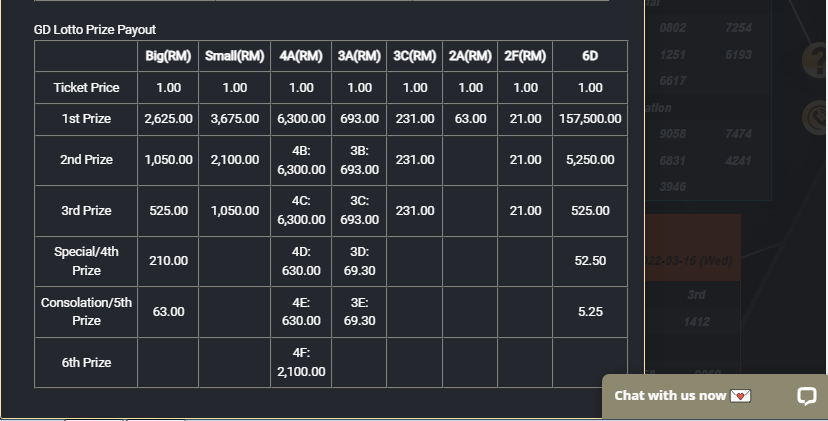The height and width of the screenshot is (421, 828).
Task: Click the 3C(RM) column header
Action: [415, 56]
